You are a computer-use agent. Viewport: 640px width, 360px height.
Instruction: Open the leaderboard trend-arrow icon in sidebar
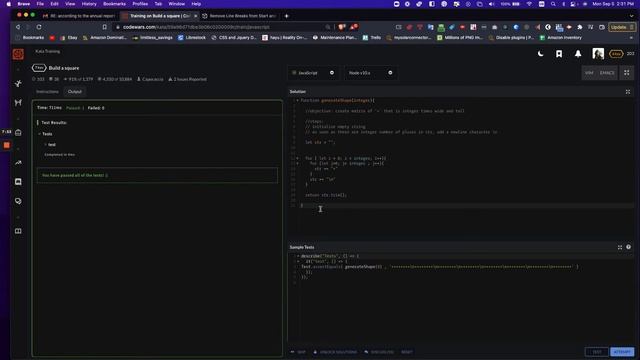coord(18,162)
